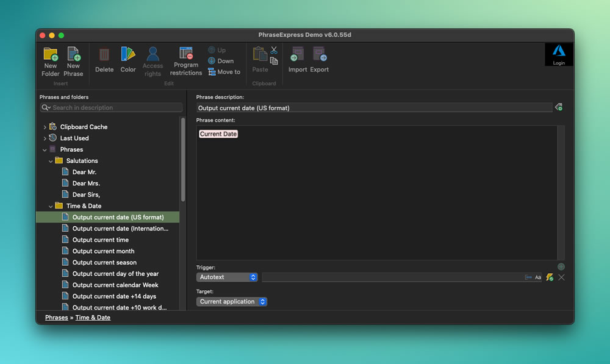The height and width of the screenshot is (364, 610).
Task: Select the Time & Date folder
Action: [x=84, y=205]
